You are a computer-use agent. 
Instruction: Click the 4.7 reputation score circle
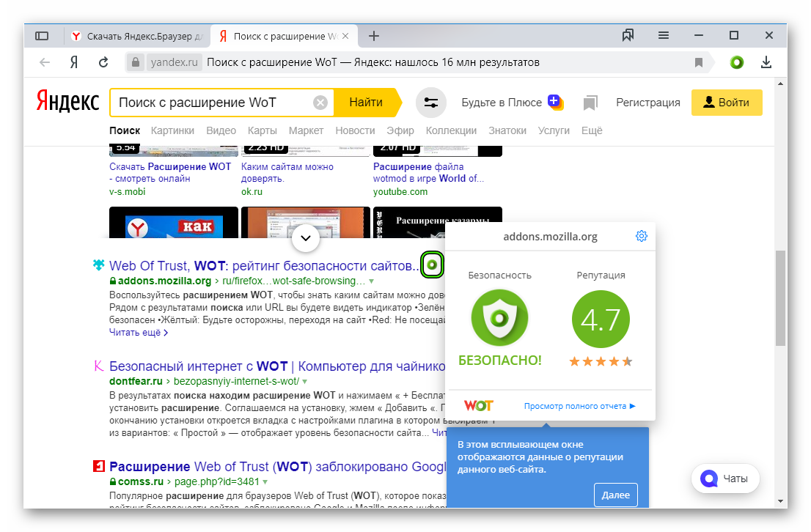(x=601, y=319)
